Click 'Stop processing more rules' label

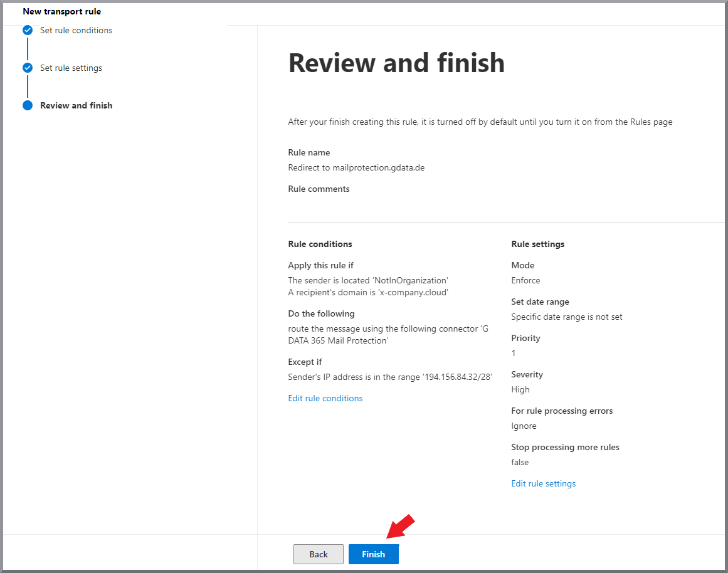(x=565, y=447)
